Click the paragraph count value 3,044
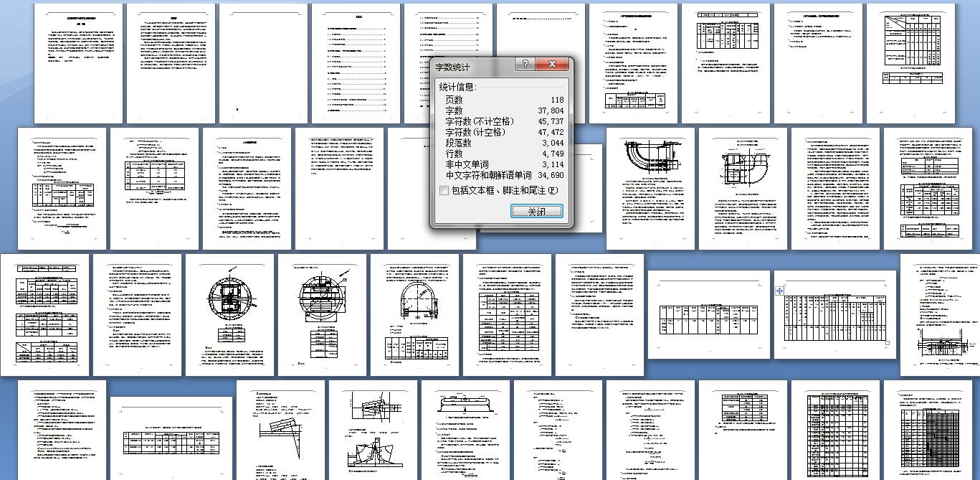This screenshot has height=480, width=980. point(553,143)
